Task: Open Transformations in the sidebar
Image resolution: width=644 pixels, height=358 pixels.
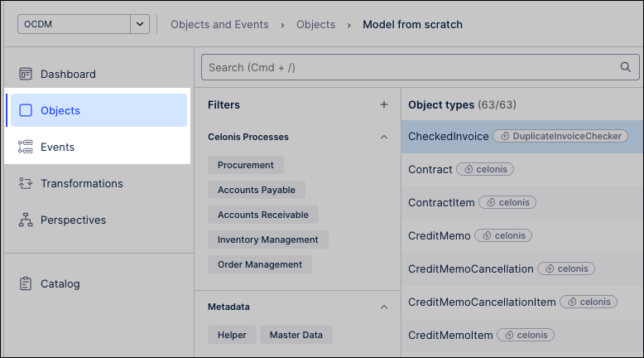Action: (x=99, y=183)
